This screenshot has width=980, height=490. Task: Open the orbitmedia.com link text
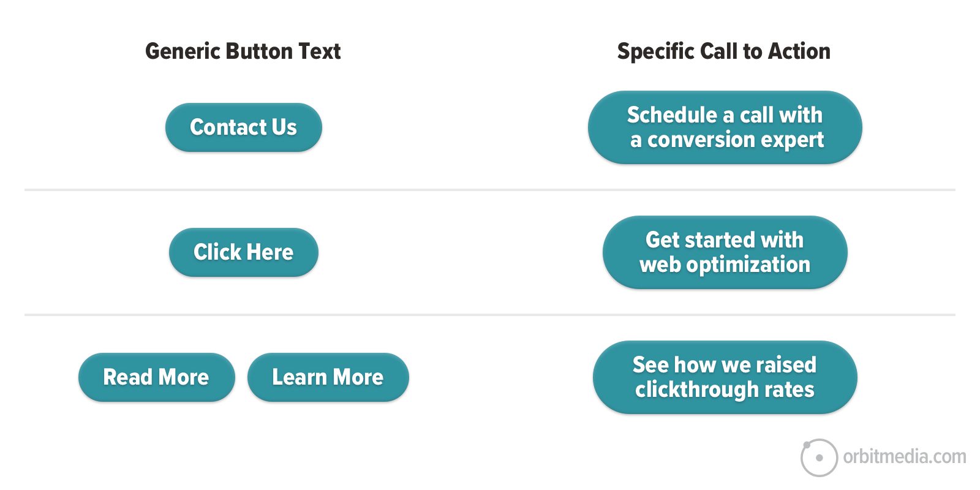click(x=904, y=457)
